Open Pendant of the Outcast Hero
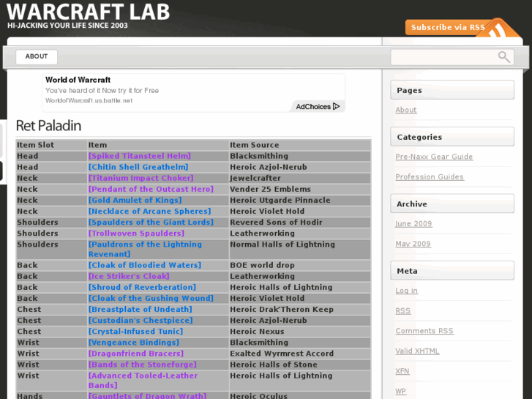Image resolution: width=532 pixels, height=399 pixels. tap(151, 189)
